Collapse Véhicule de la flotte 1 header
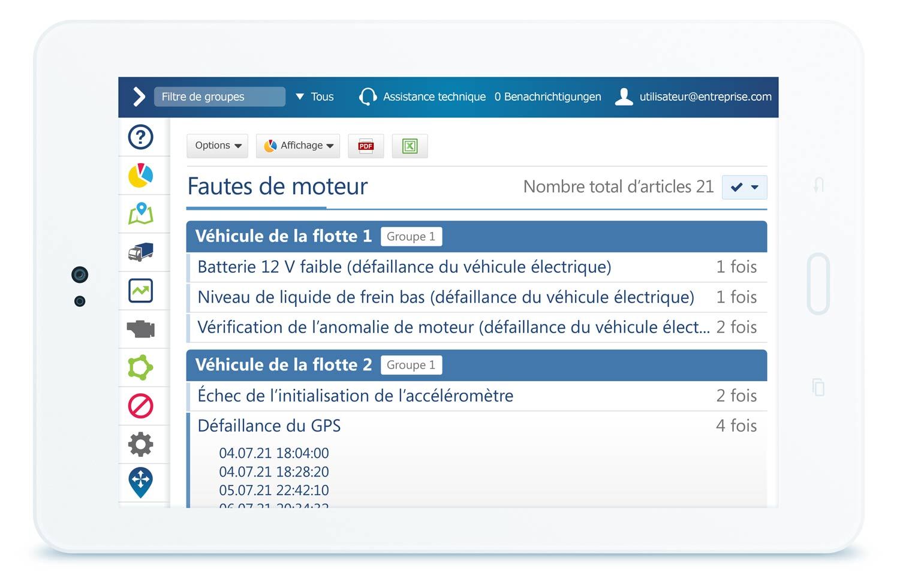Screen dimensions: 897x588 point(477,236)
